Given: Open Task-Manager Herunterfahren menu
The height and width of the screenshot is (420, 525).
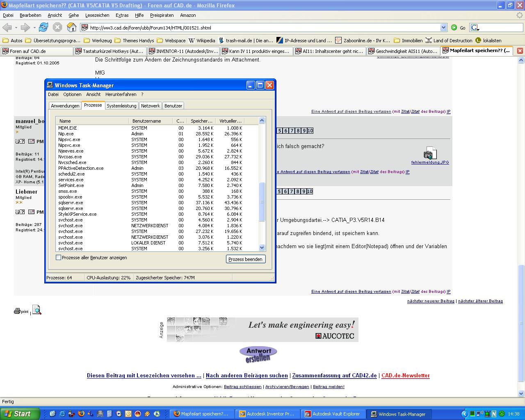Looking at the screenshot, I should pos(121,94).
